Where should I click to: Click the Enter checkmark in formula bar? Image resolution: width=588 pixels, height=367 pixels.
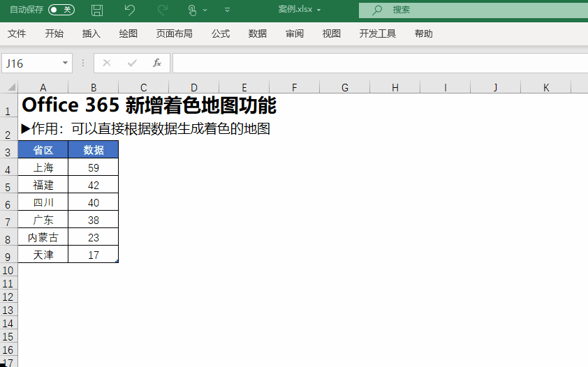(x=132, y=63)
